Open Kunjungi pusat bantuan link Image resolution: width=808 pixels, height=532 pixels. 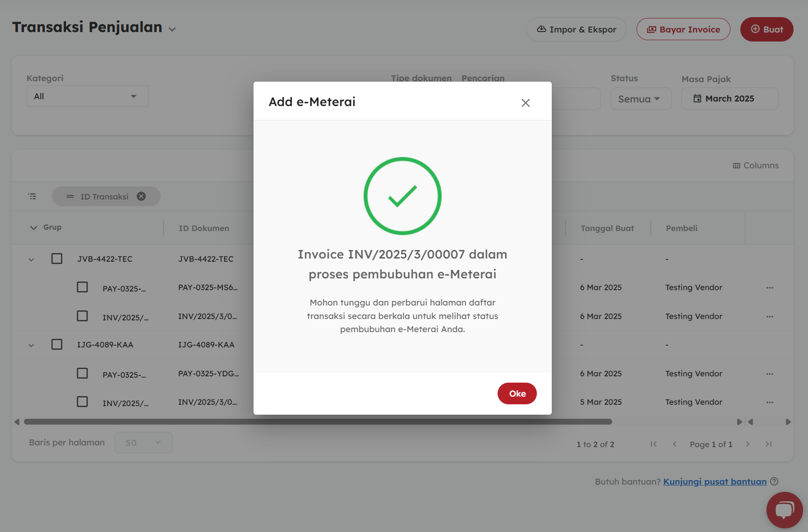click(x=715, y=481)
